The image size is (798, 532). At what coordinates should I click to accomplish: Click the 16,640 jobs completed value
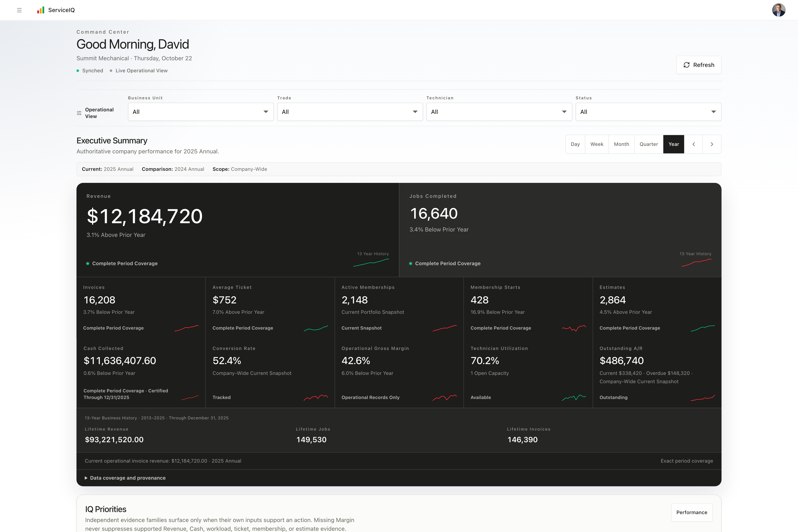[434, 214]
